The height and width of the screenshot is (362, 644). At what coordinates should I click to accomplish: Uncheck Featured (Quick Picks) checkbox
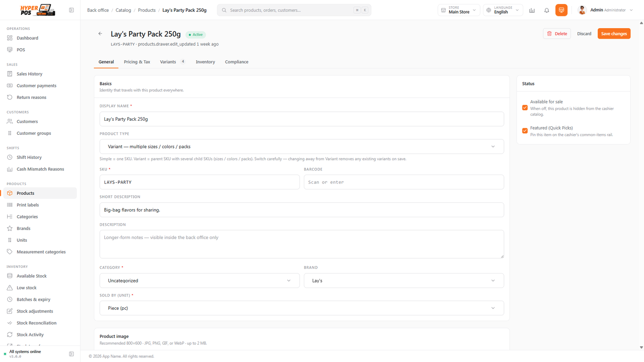(x=525, y=130)
